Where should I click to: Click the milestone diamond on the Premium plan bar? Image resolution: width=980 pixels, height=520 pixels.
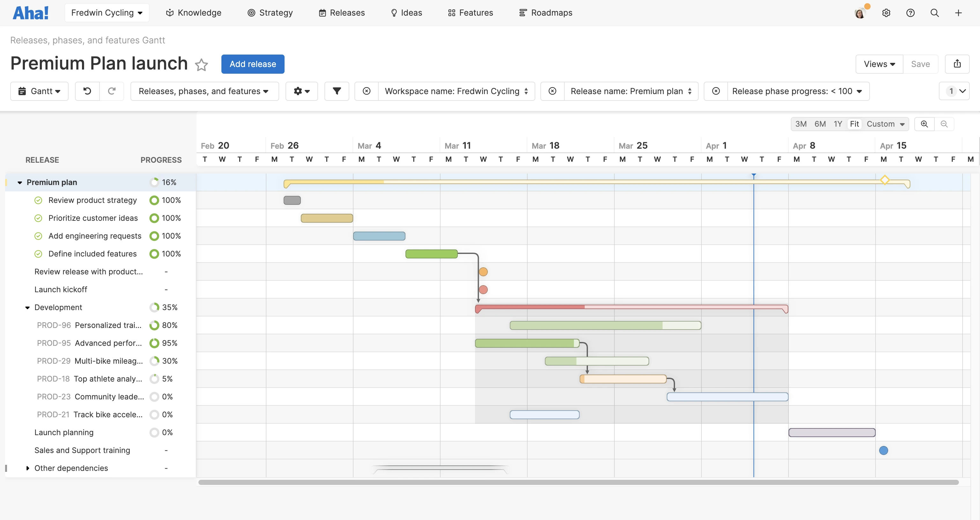coord(885,181)
